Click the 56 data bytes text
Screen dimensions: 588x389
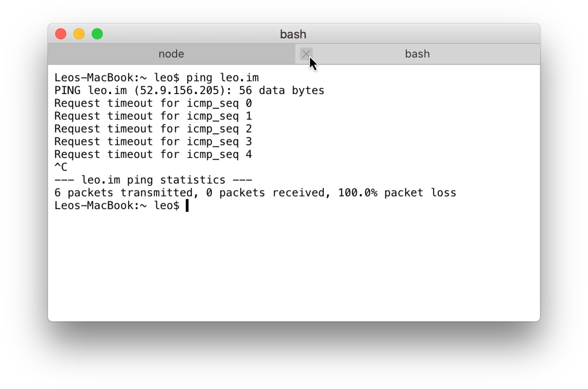(281, 91)
